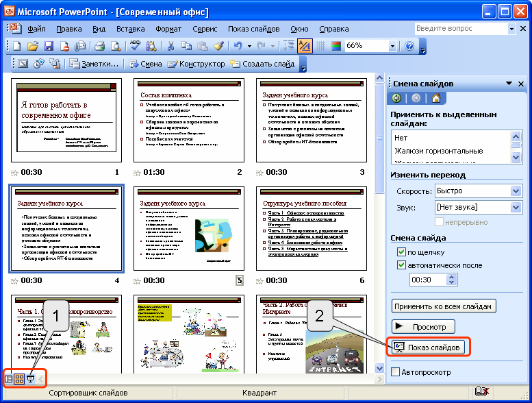The width and height of the screenshot is (532, 403).
Task: Select slide 6 Структура учебного пособия thumbnail
Action: 312,228
